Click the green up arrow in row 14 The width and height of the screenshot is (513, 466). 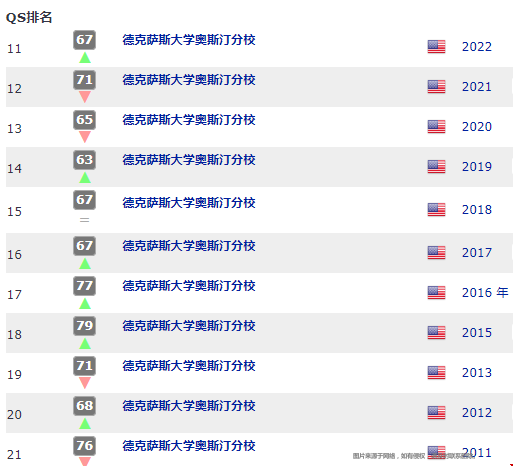point(85,177)
